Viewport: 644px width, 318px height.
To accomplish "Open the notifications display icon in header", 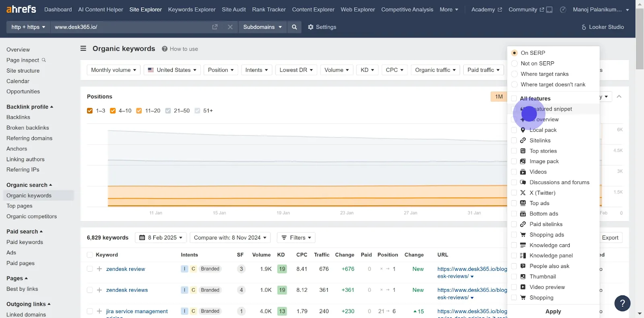I will tap(549, 9).
